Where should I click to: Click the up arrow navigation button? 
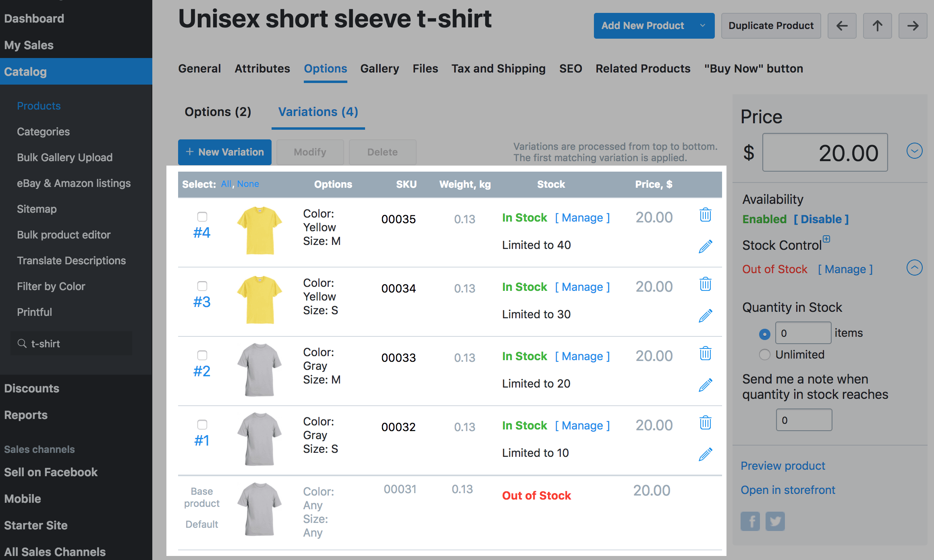[x=877, y=26]
